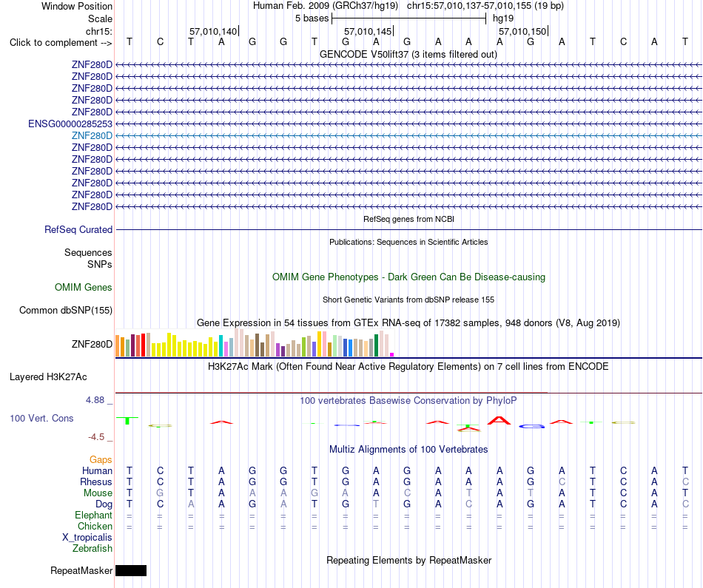Open OMIM Gene Phenotypes track title
Image resolution: width=703 pixels, height=588 pixels.
[408, 277]
